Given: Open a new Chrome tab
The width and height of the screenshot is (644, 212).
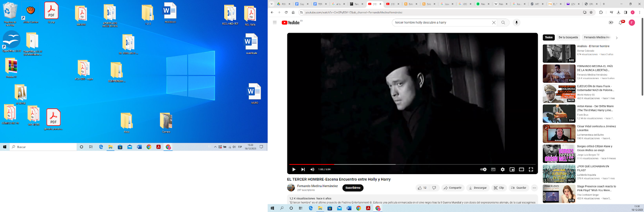Looking at the screenshot, I should pyautogui.click(x=604, y=4).
